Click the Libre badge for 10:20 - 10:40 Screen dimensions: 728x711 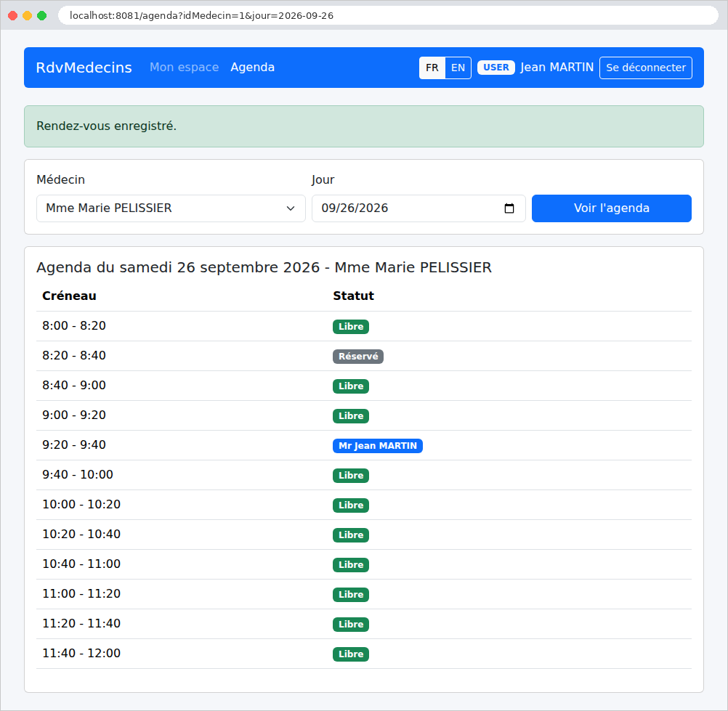(350, 535)
